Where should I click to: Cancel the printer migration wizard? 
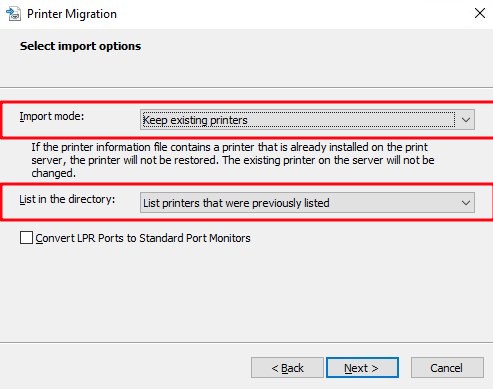(447, 368)
